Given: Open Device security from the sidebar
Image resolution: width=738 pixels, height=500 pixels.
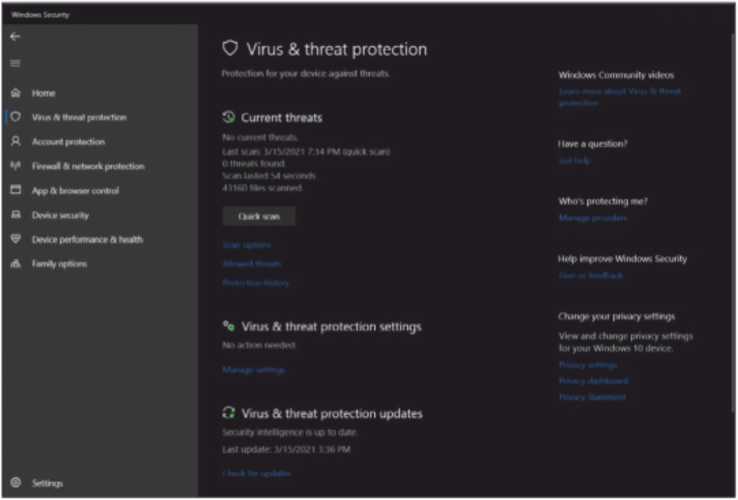Looking at the screenshot, I should [x=60, y=215].
